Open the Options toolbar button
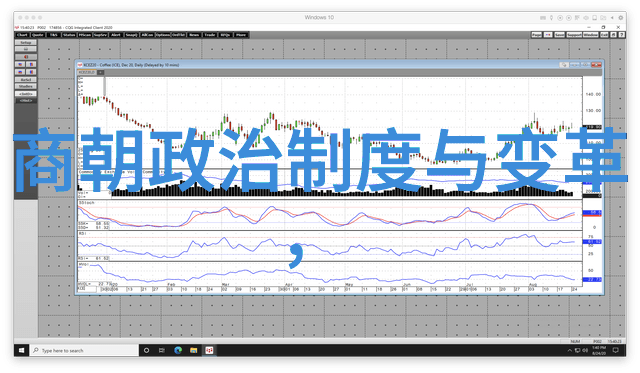Viewport: 640px width, 373px height. (162, 35)
